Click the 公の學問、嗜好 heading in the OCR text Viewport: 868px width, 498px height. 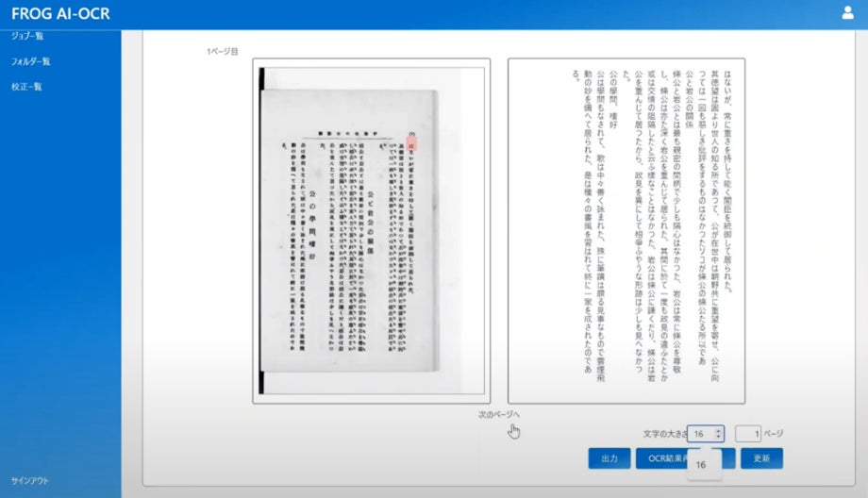pos(613,100)
